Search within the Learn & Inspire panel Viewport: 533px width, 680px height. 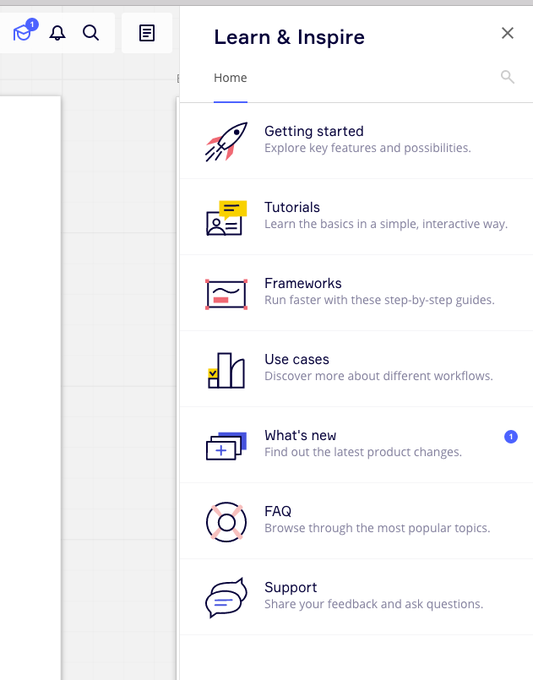(507, 77)
